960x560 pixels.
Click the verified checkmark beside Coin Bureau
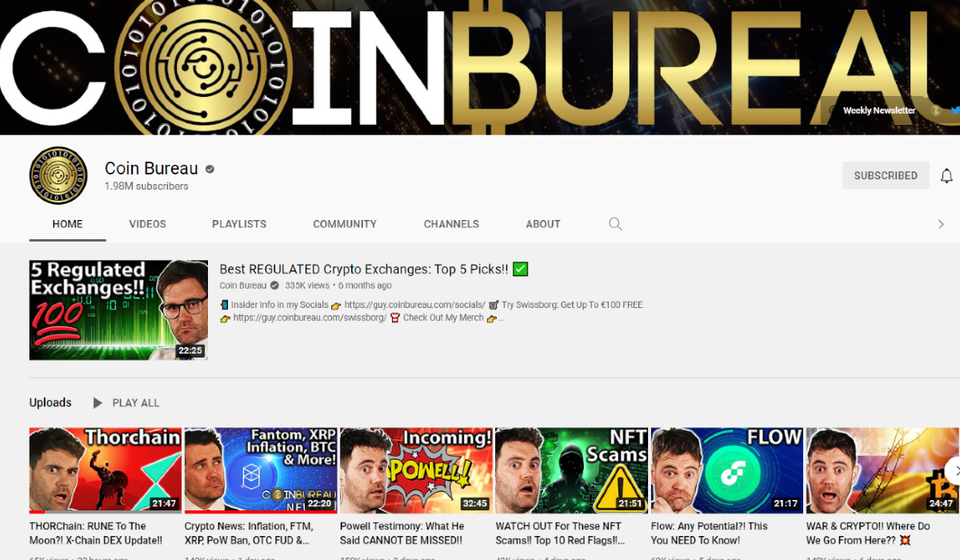(x=210, y=169)
